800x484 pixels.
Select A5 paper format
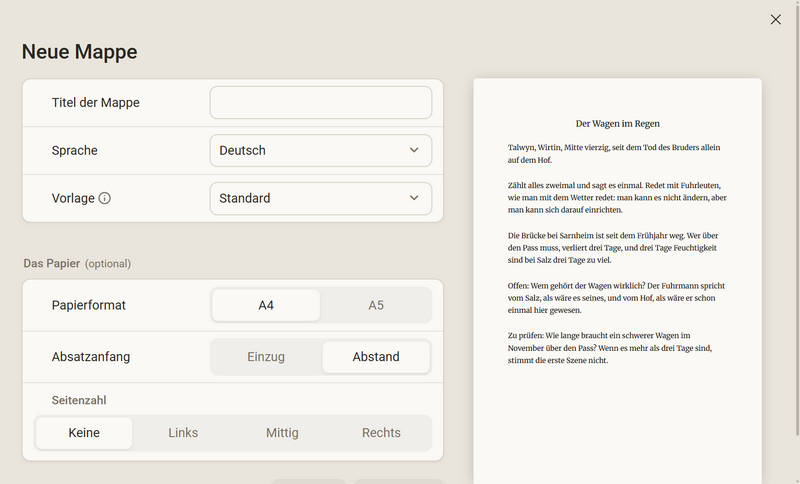coord(376,305)
